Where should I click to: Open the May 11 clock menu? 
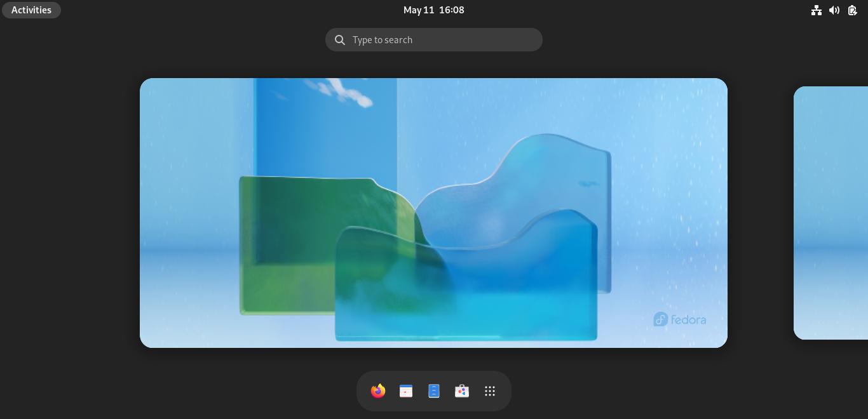419,10
